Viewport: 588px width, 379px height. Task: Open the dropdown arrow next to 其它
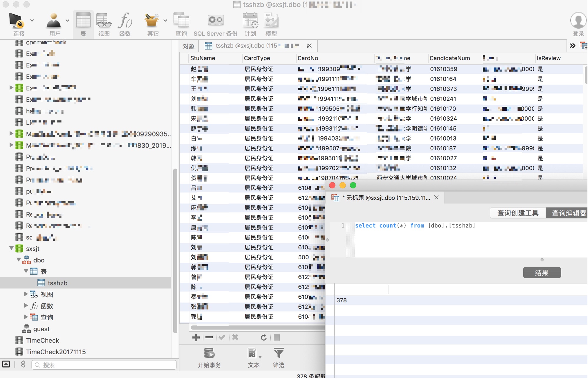pyautogui.click(x=165, y=21)
